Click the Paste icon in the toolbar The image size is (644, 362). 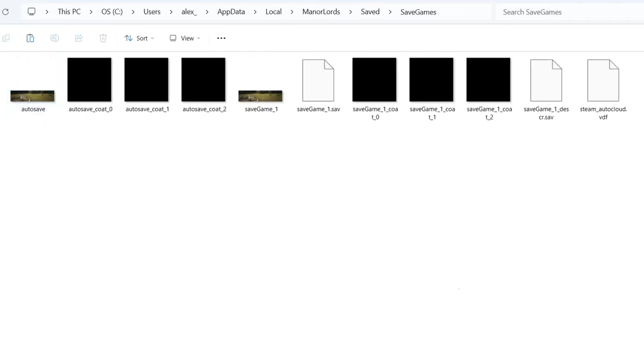coord(30,38)
